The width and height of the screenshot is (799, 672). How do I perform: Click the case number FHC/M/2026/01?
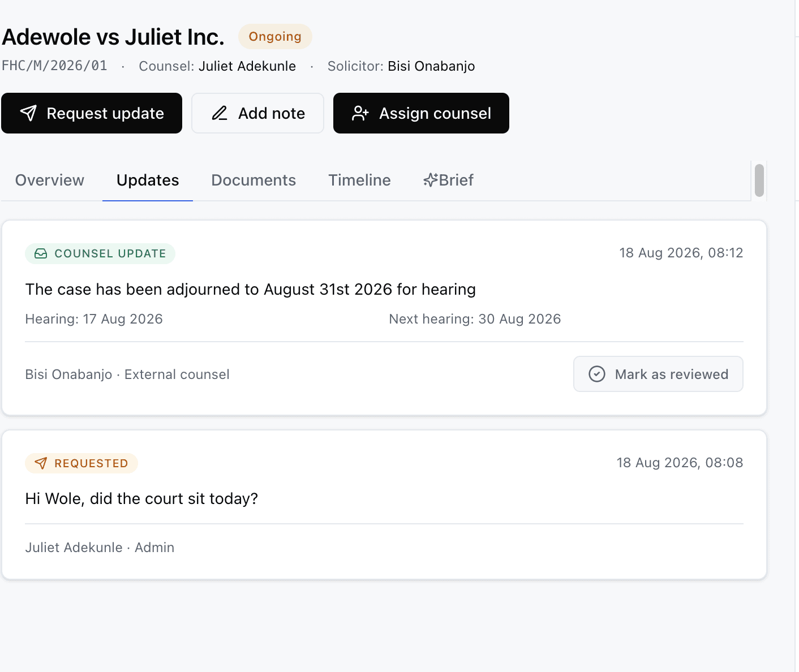54,66
